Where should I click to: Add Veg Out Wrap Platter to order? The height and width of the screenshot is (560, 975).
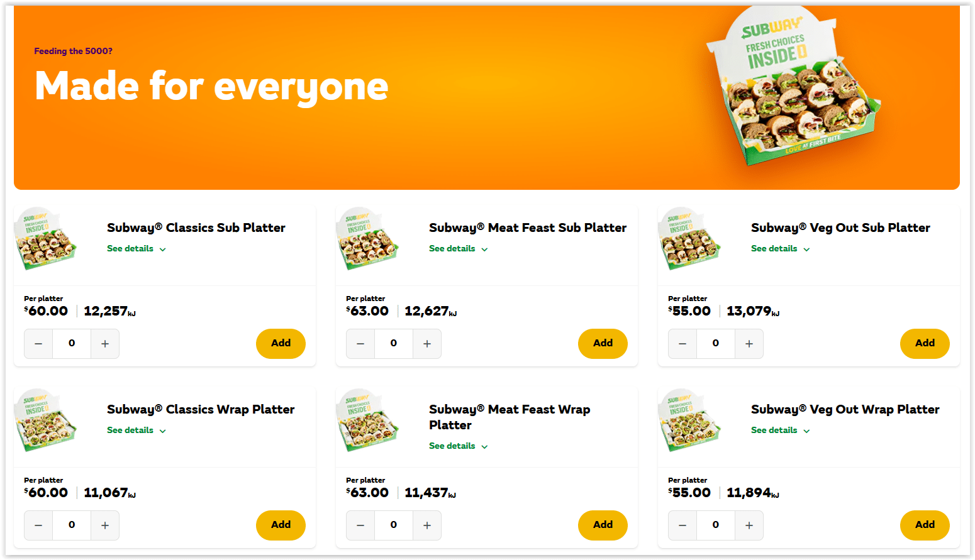point(925,525)
